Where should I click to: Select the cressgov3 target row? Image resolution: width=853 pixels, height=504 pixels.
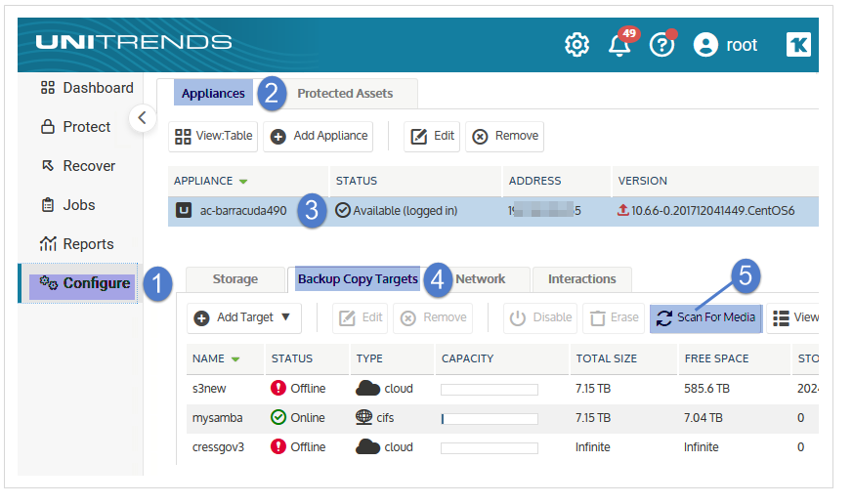click(502, 447)
